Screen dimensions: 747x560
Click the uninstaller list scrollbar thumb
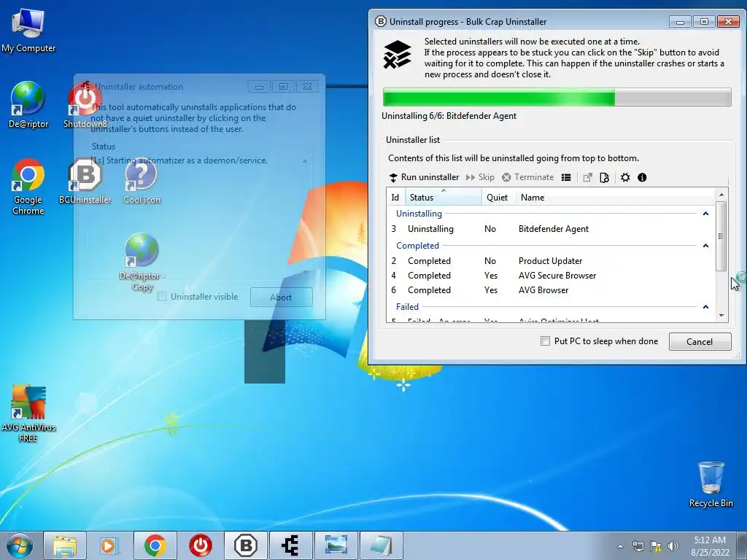click(721, 236)
